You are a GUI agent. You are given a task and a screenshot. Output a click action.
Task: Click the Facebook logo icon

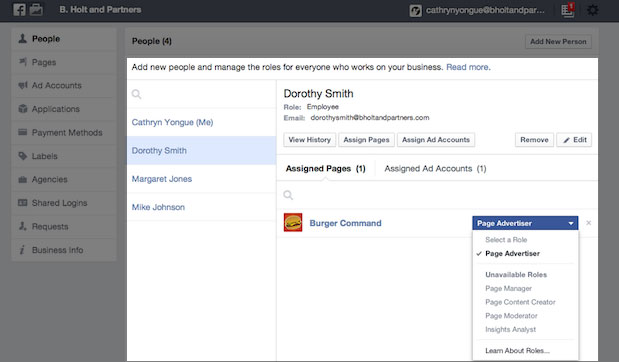(19, 9)
